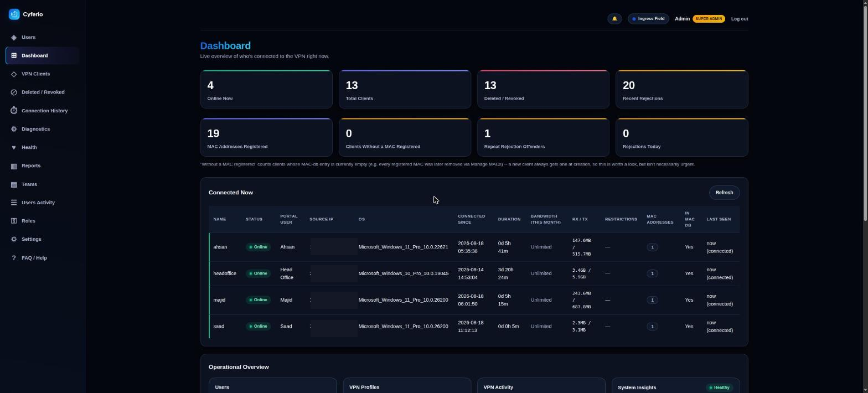Click the VPN Activity overview card
The height and width of the screenshot is (393, 868).
click(x=541, y=386)
